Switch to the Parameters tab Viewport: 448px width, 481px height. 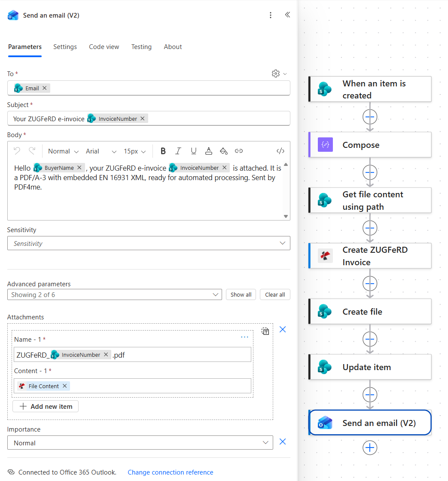[25, 47]
